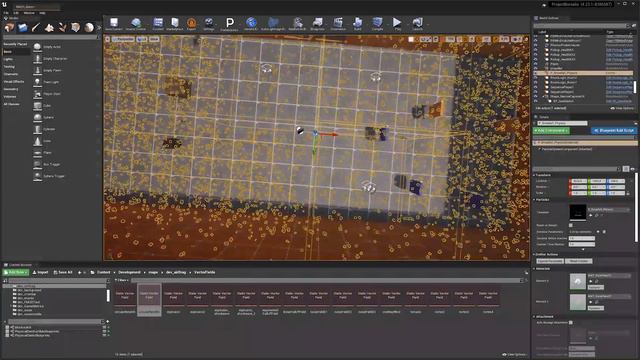This screenshot has height=360, width=640.
Task: Open Filters dropdown in Content Browser
Action: (122, 280)
